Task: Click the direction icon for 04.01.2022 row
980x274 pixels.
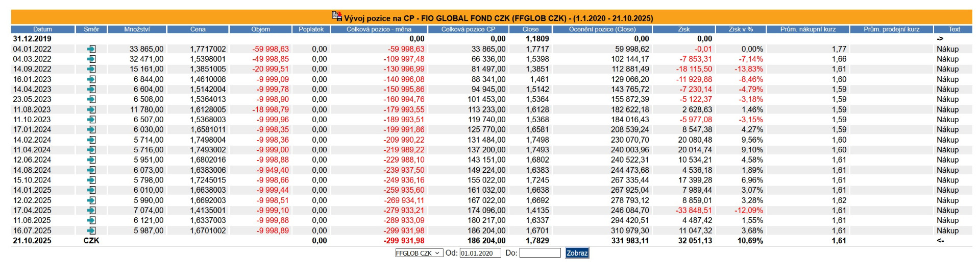Action: 91,49
